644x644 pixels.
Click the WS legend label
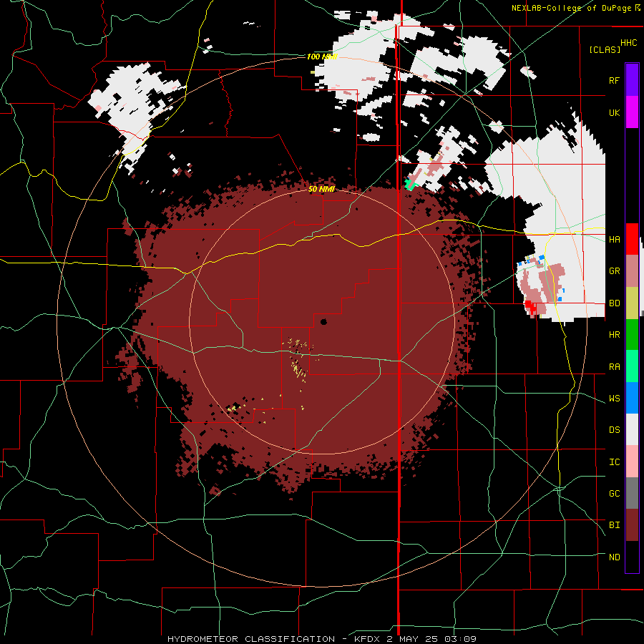[614, 399]
